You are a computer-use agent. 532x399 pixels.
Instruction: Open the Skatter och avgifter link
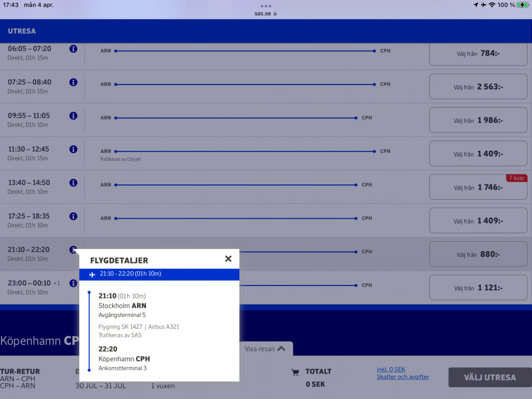(403, 377)
